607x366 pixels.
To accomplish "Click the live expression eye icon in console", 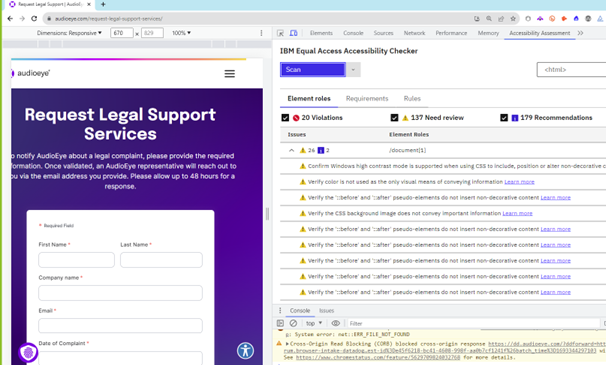I will click(336, 323).
